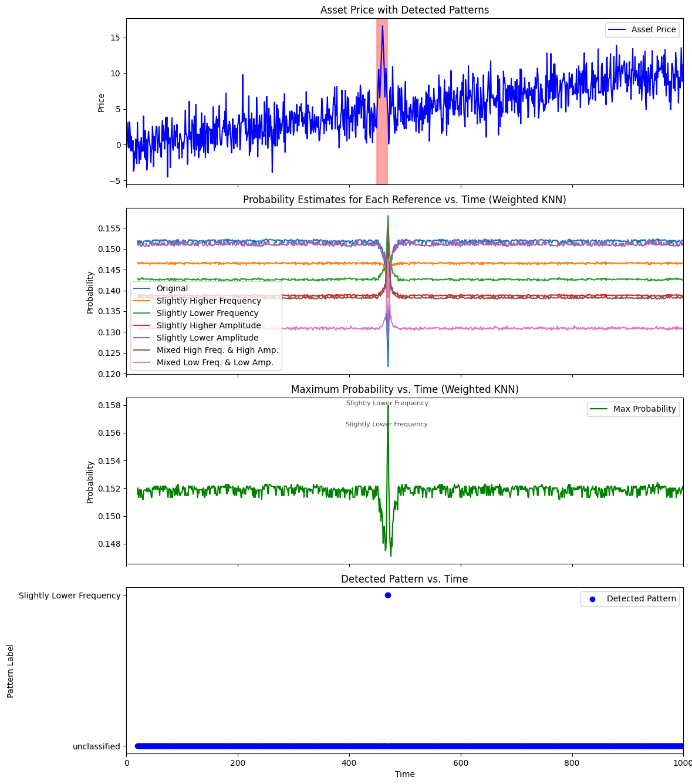Select the 800 tick on Time axis

click(572, 763)
